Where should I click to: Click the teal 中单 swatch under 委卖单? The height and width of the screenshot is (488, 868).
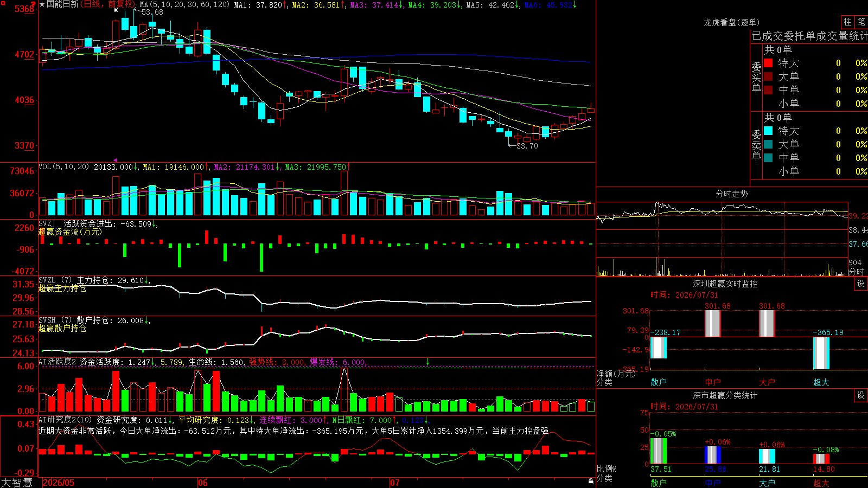tap(768, 158)
